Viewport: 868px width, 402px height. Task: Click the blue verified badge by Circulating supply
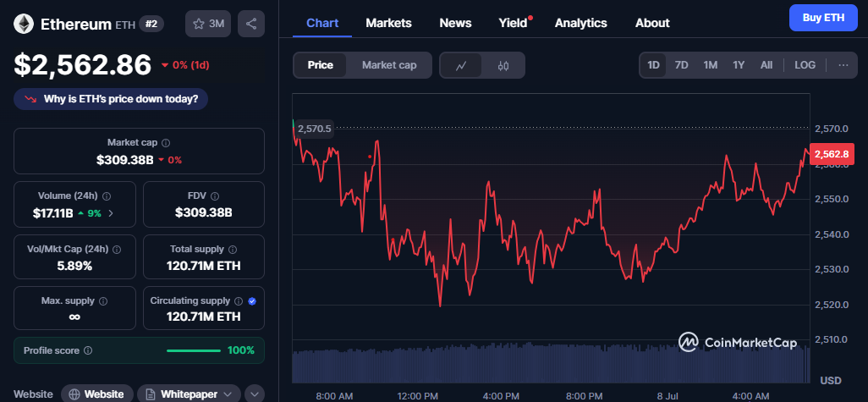point(252,301)
